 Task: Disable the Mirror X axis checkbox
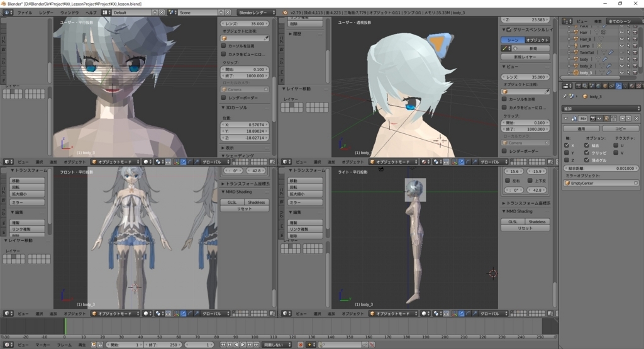point(567,145)
